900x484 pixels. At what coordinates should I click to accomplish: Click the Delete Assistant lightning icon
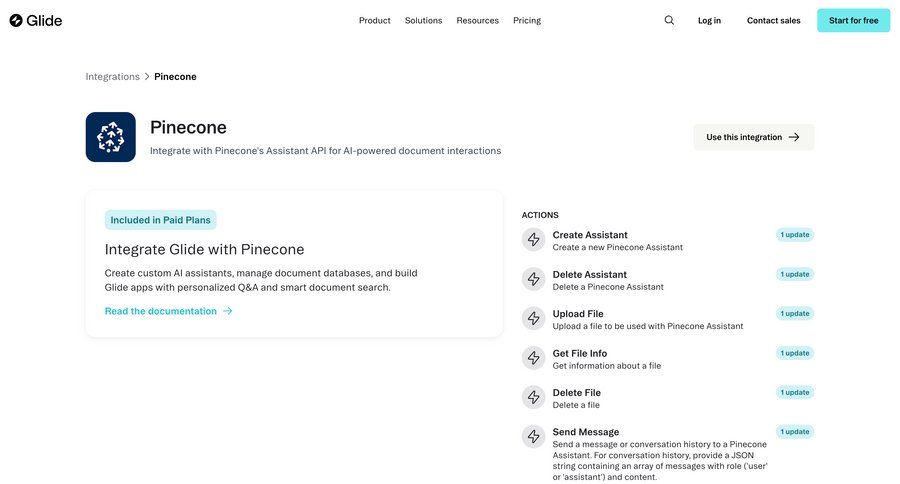533,279
